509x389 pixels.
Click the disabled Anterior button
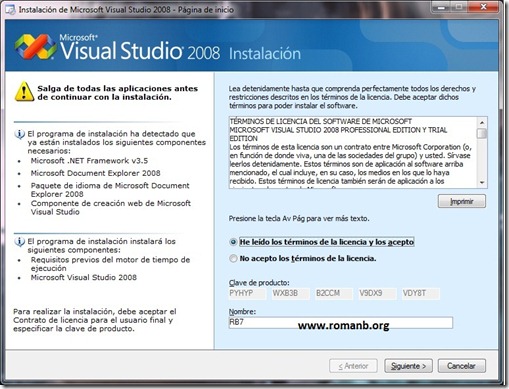[353, 366]
